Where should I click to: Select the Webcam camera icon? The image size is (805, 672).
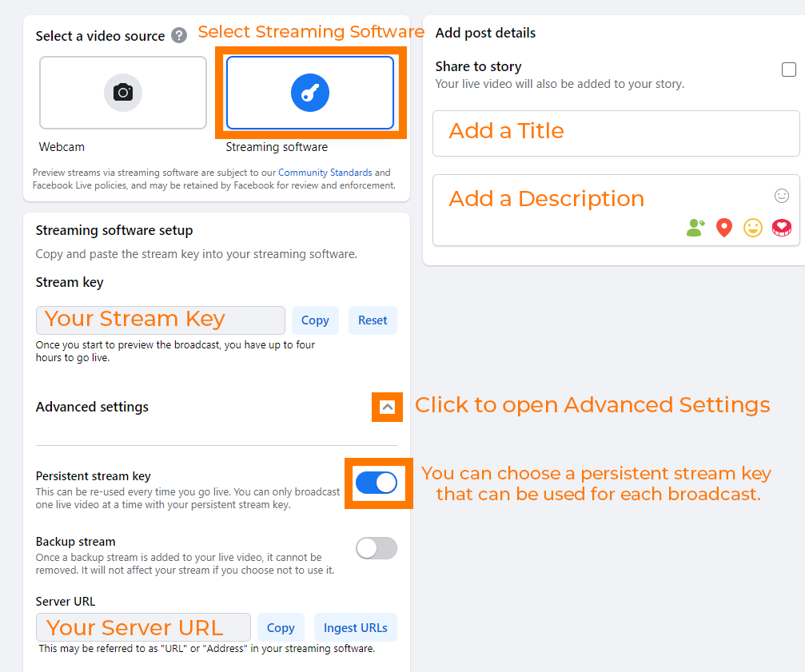[x=123, y=93]
